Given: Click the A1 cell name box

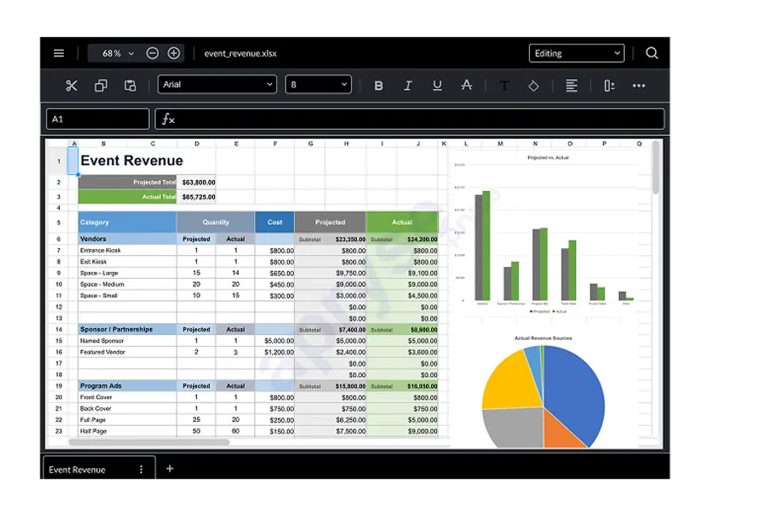Looking at the screenshot, I should [98, 119].
